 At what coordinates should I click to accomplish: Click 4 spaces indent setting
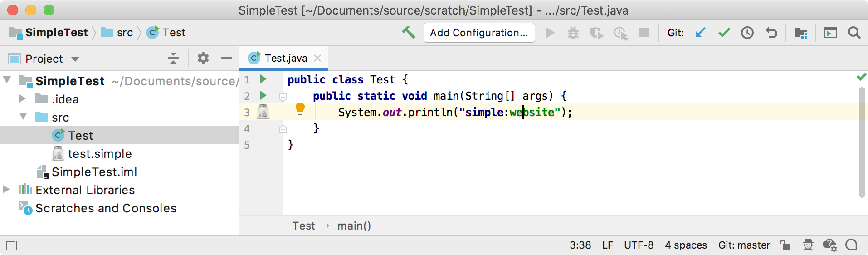coord(686,245)
